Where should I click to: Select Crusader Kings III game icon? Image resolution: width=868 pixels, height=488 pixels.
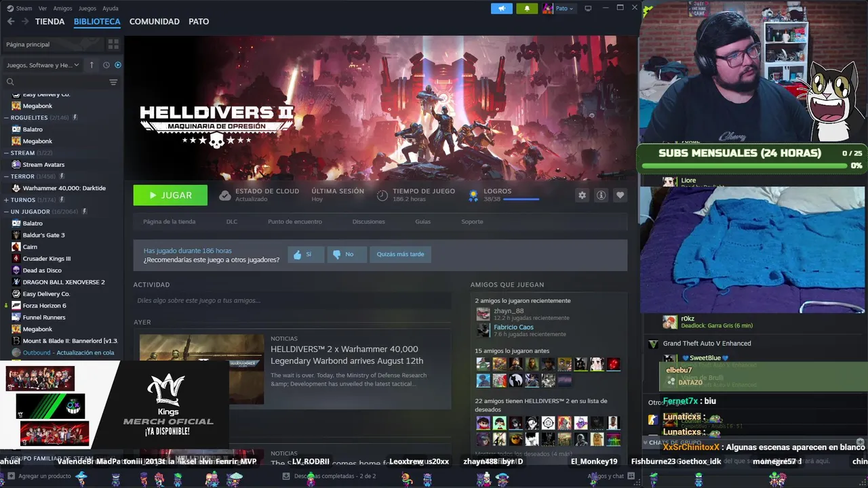pos(16,258)
